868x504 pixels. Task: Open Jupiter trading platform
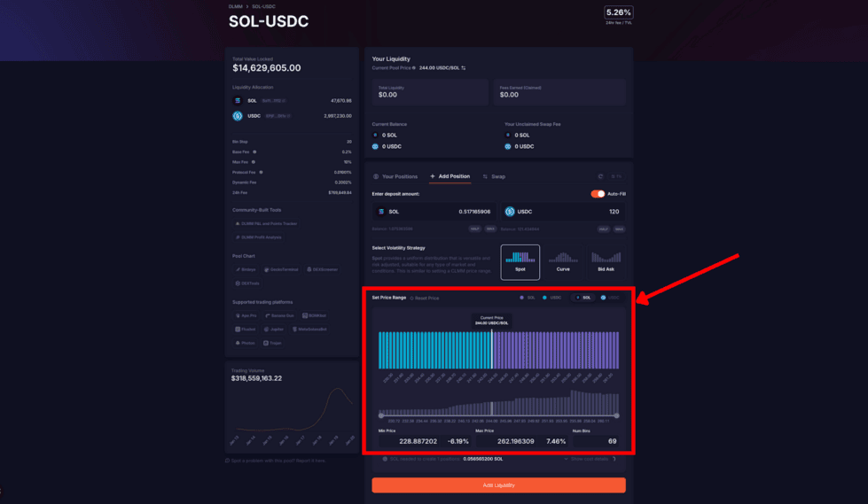(x=273, y=330)
